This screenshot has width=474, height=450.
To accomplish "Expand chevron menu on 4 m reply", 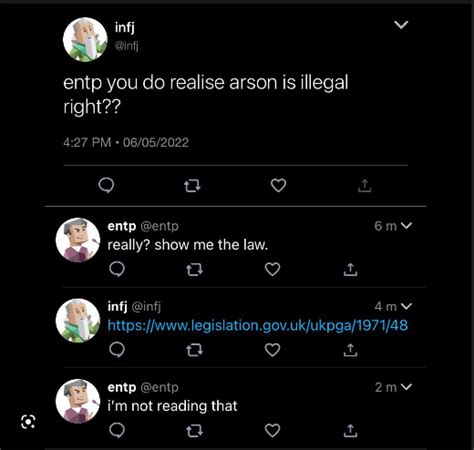I will pyautogui.click(x=406, y=306).
